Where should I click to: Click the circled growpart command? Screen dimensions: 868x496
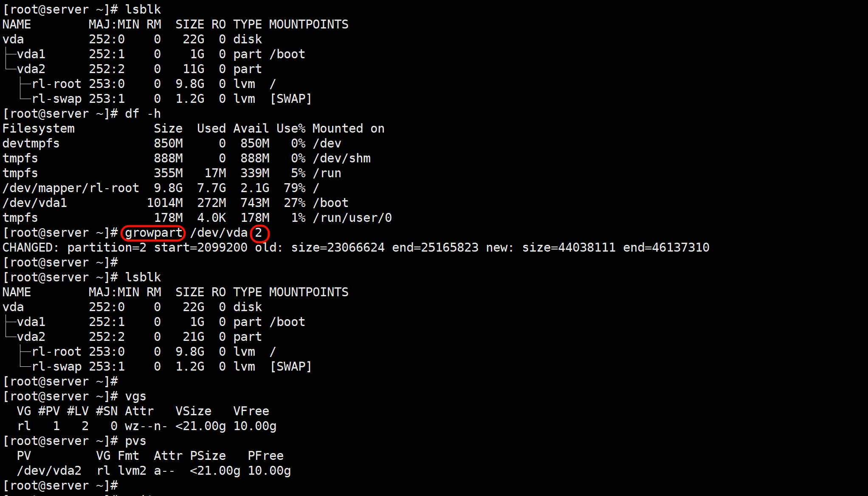tap(153, 232)
